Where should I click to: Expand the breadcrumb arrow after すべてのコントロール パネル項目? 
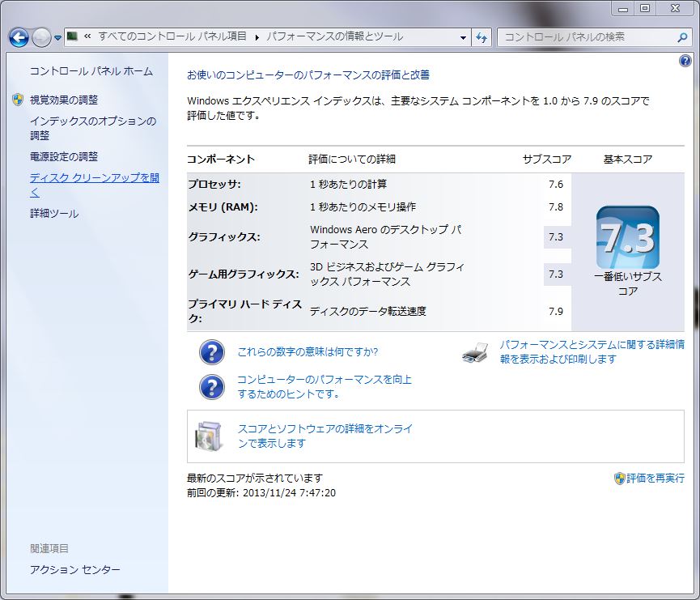[x=257, y=37]
